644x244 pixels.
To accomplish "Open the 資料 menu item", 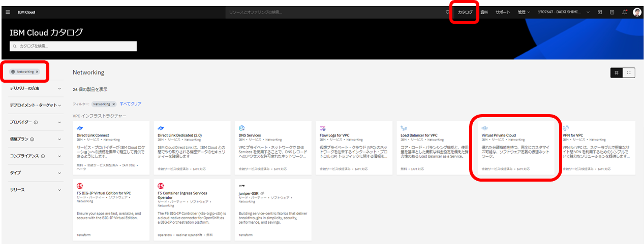I will [x=484, y=12].
